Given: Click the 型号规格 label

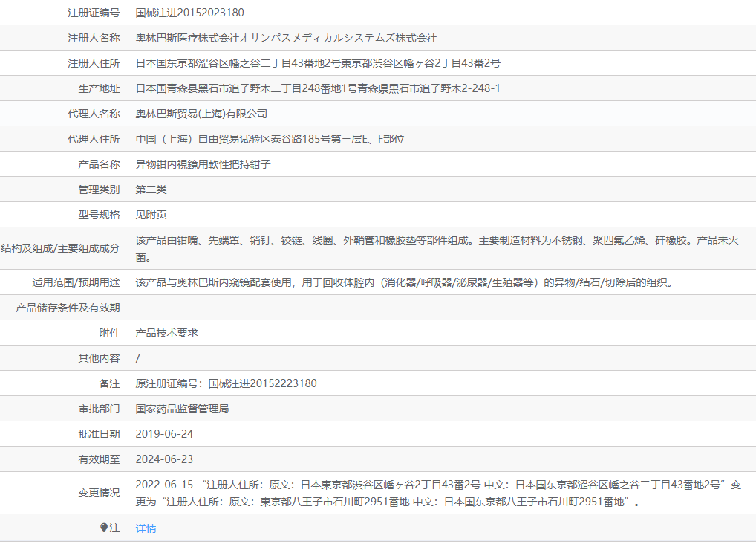Looking at the screenshot, I should click(x=99, y=215).
